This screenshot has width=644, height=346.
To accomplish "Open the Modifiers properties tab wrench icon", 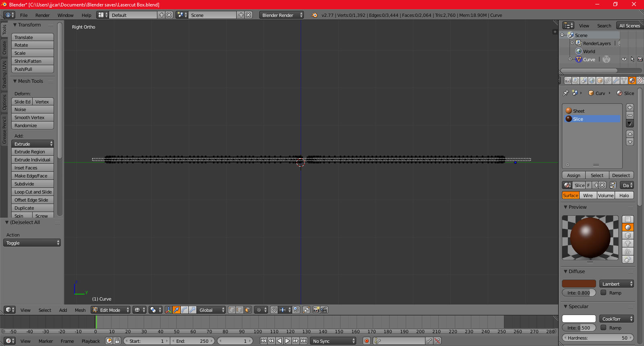I will pyautogui.click(x=616, y=80).
